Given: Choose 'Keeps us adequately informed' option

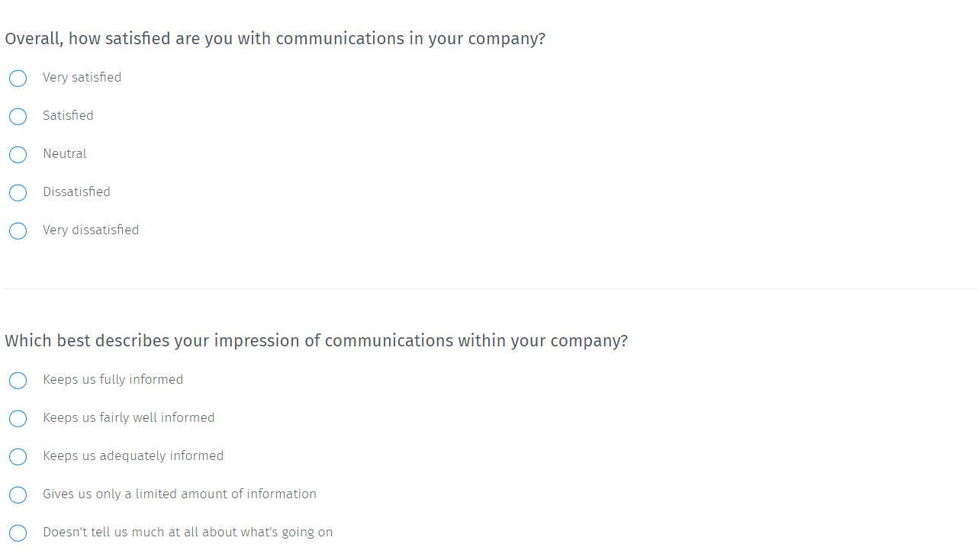Looking at the screenshot, I should point(18,456).
